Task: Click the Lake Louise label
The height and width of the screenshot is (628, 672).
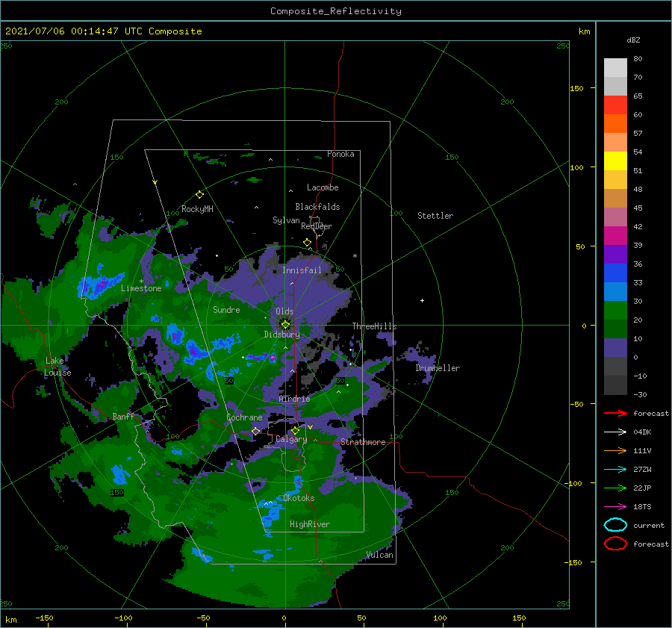Action: pyautogui.click(x=57, y=367)
